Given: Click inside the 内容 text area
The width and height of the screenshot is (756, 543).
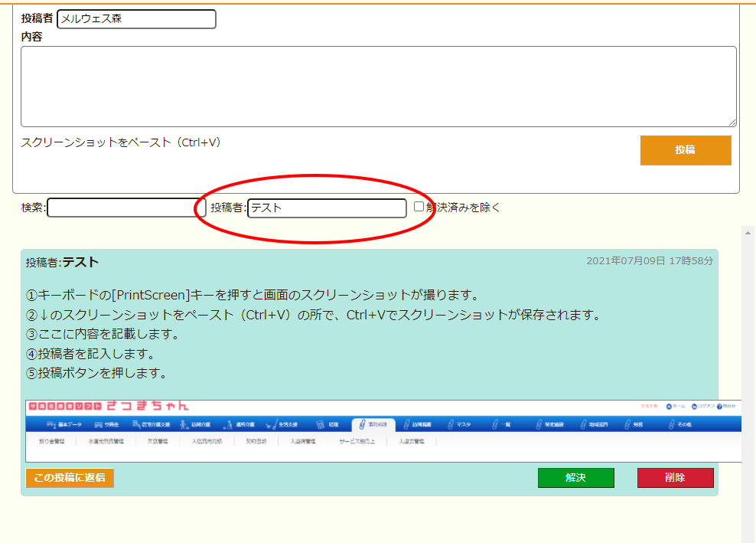Looking at the screenshot, I should point(378,86).
